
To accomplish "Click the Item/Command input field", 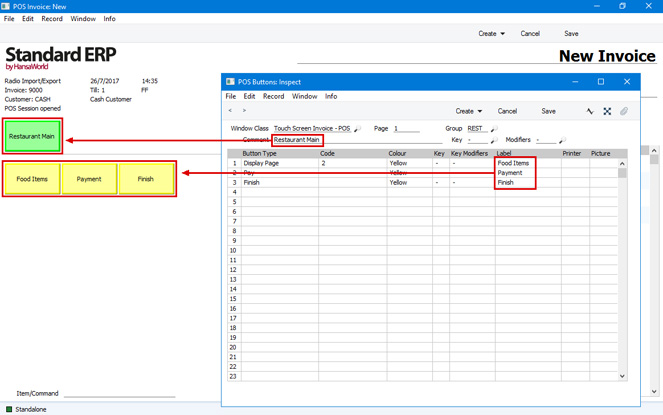I will coord(119,393).
